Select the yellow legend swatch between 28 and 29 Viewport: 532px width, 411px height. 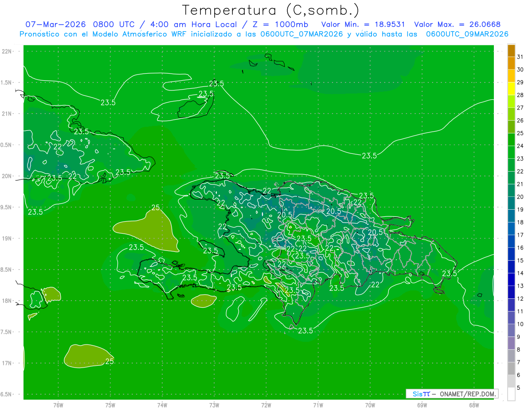(511, 89)
